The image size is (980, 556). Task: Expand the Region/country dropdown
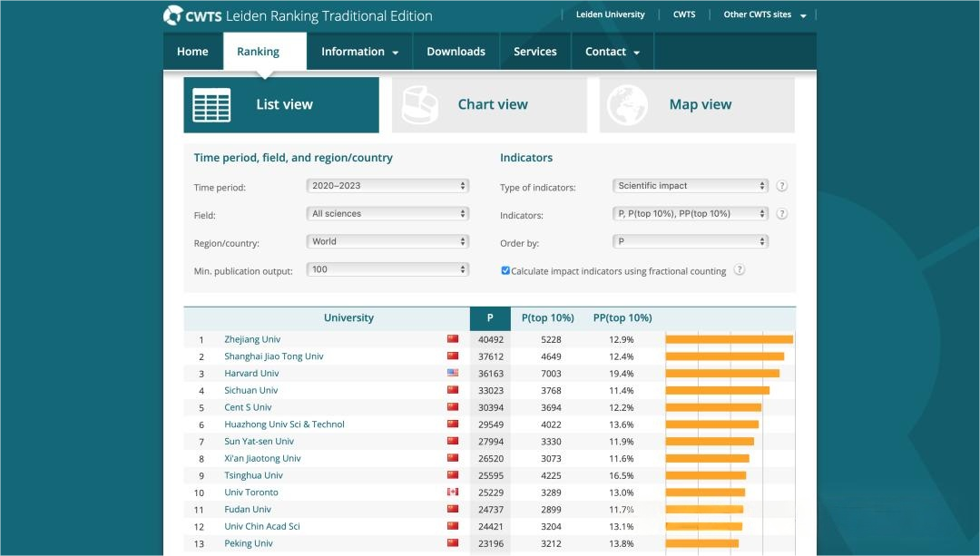[x=387, y=242]
